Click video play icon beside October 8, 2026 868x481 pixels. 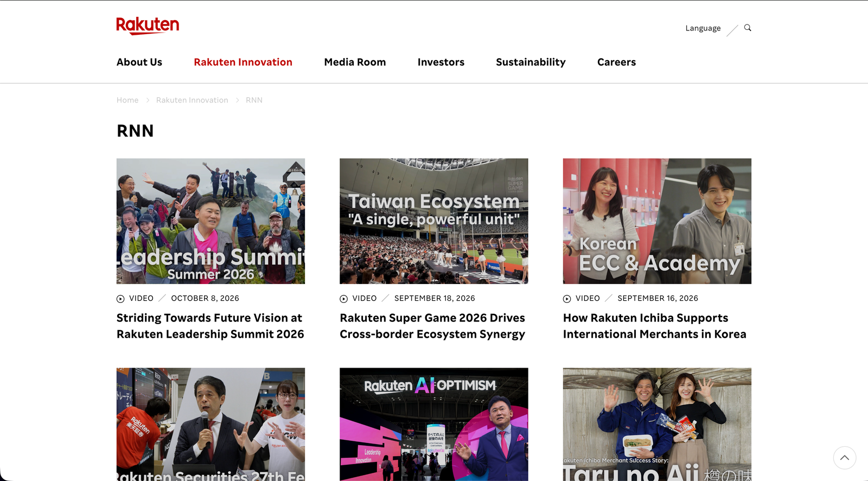tap(120, 299)
